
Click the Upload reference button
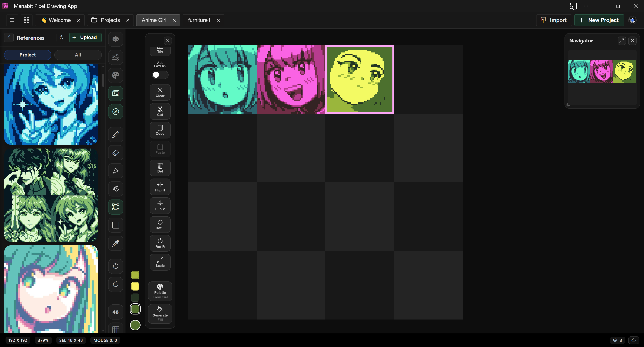85,38
